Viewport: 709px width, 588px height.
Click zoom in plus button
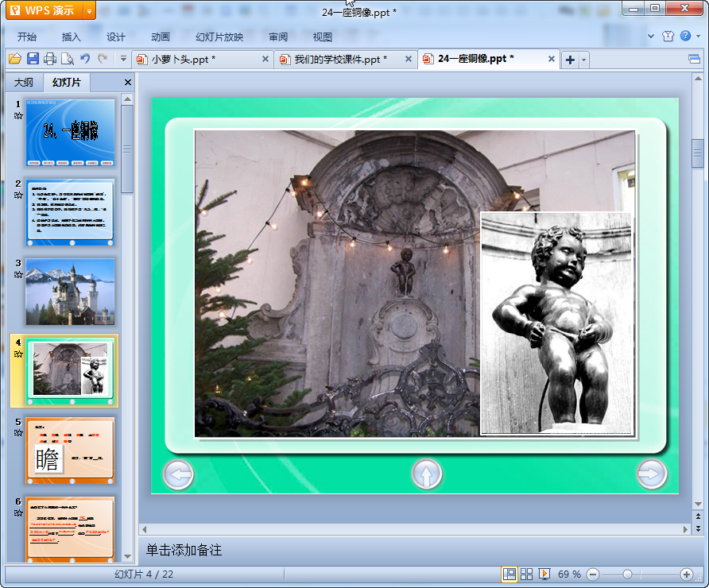(687, 574)
